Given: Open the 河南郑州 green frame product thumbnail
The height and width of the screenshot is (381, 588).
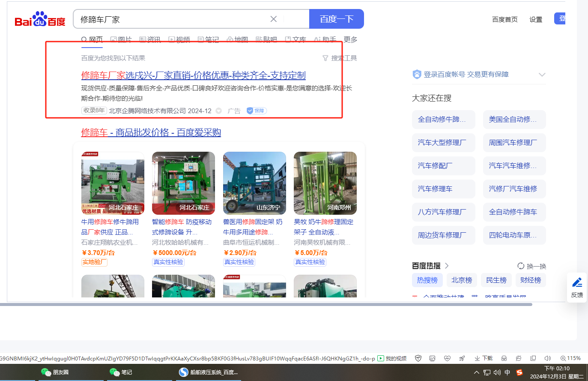Looking at the screenshot, I should tap(325, 183).
